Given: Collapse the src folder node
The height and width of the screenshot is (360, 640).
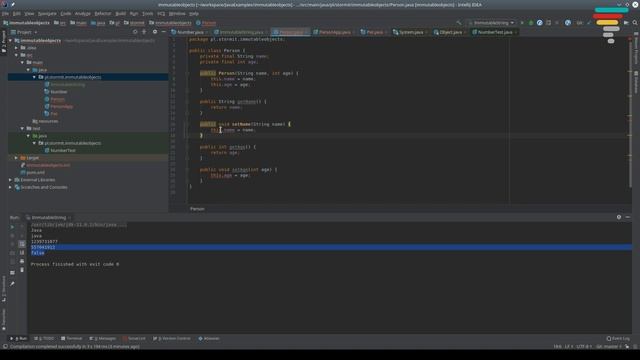Looking at the screenshot, I should (x=16, y=55).
